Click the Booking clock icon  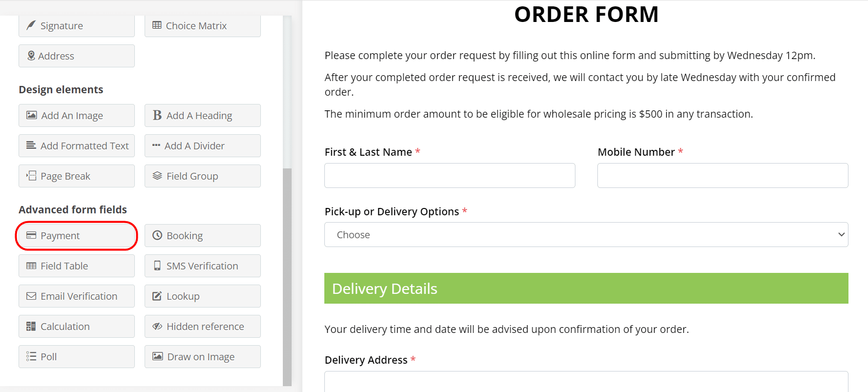pyautogui.click(x=157, y=235)
